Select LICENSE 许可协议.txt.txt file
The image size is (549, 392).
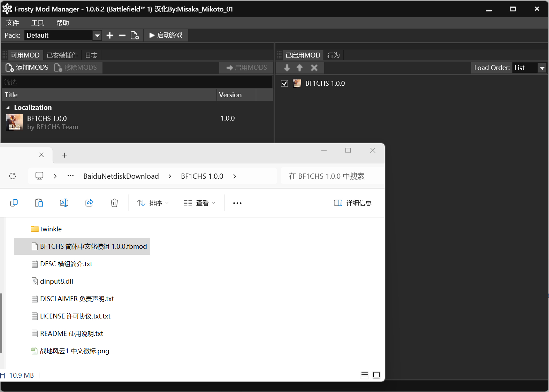pyautogui.click(x=71, y=316)
